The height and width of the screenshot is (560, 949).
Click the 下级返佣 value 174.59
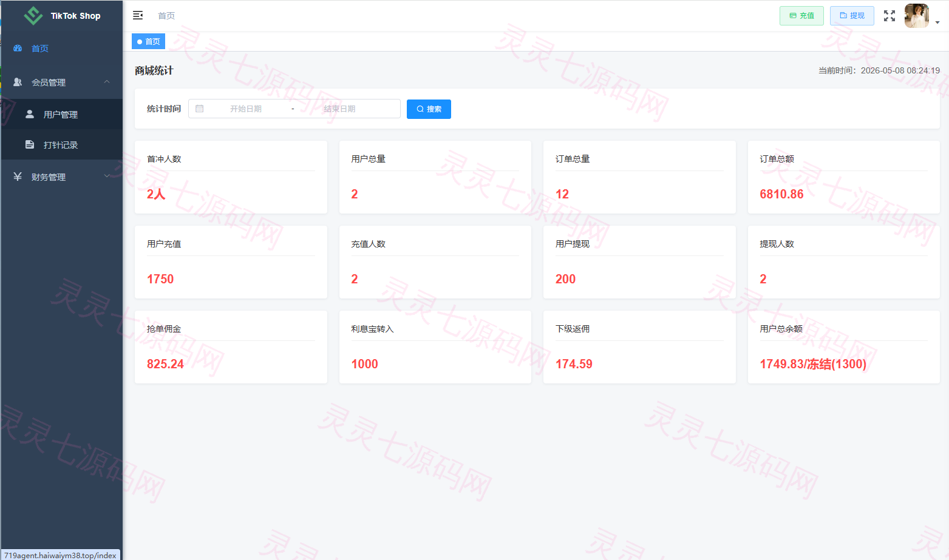click(574, 364)
